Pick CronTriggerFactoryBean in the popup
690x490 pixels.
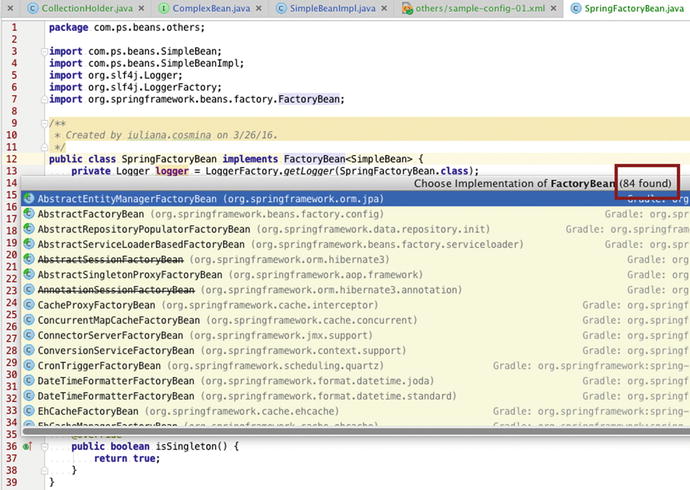(x=356, y=366)
